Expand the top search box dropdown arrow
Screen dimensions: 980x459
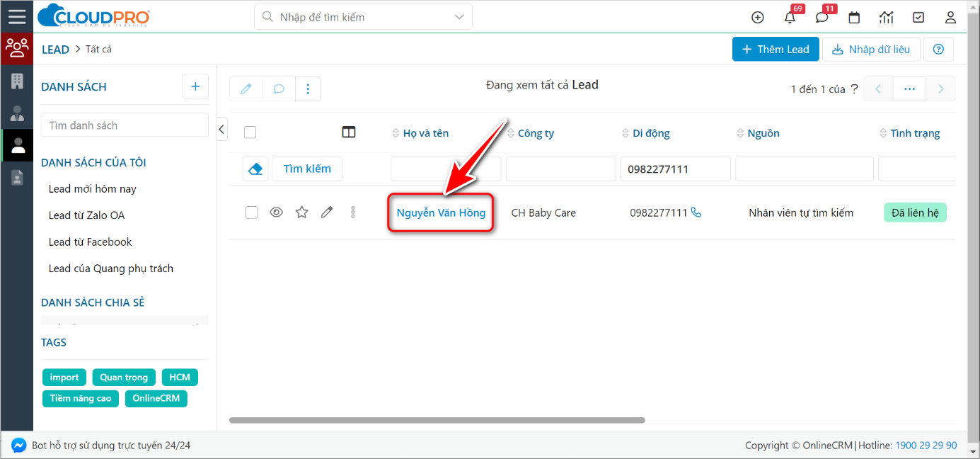point(459,17)
